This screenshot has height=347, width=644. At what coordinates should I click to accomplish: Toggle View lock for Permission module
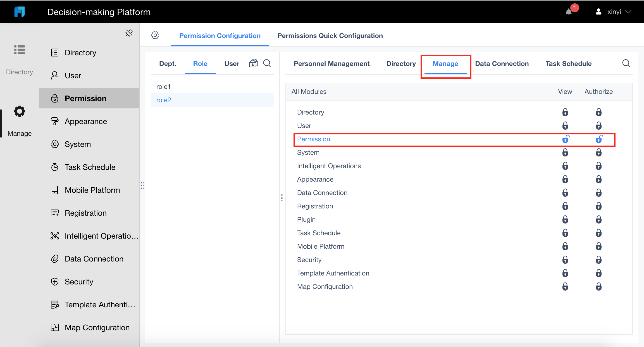tap(566, 139)
